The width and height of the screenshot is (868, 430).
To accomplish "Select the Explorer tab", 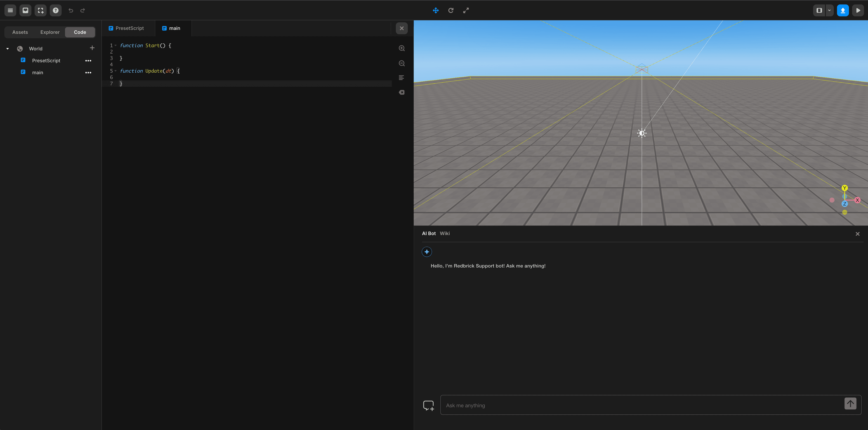I will pyautogui.click(x=50, y=32).
